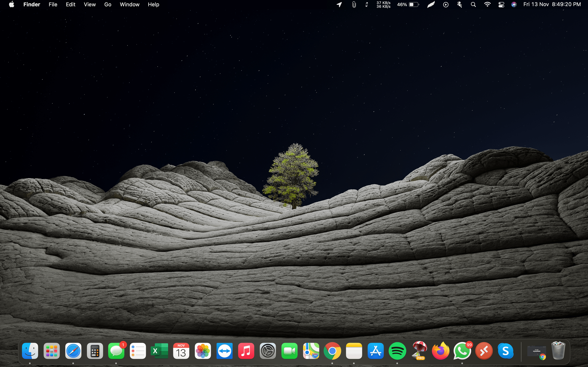Open the View menu
588x367 pixels.
tap(90, 5)
